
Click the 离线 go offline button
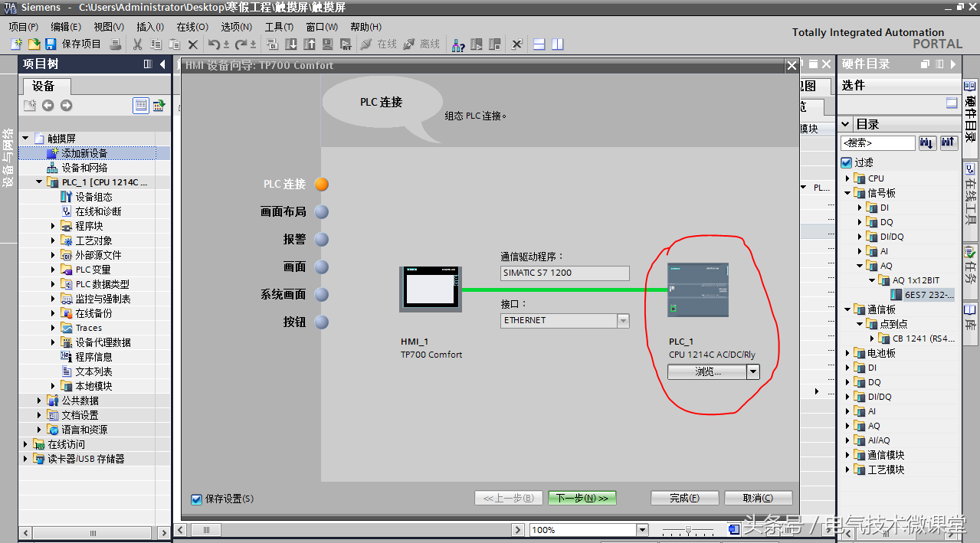(421, 44)
